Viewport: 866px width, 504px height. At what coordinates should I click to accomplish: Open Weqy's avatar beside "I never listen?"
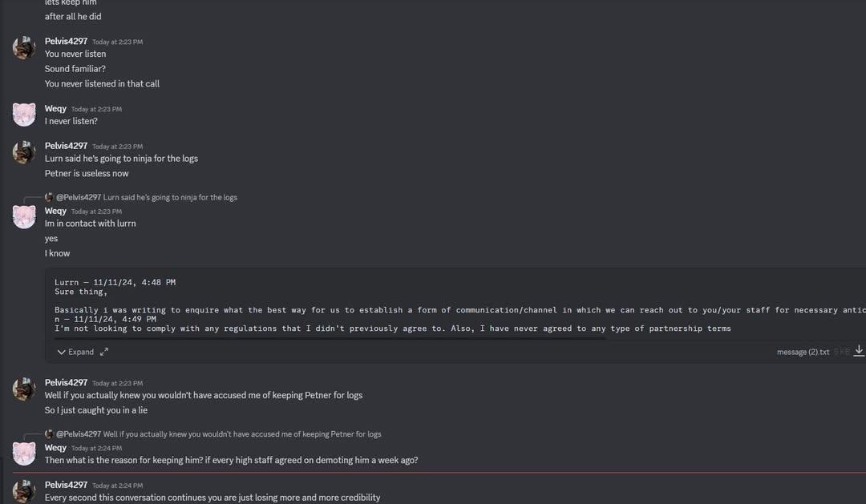pos(24,115)
